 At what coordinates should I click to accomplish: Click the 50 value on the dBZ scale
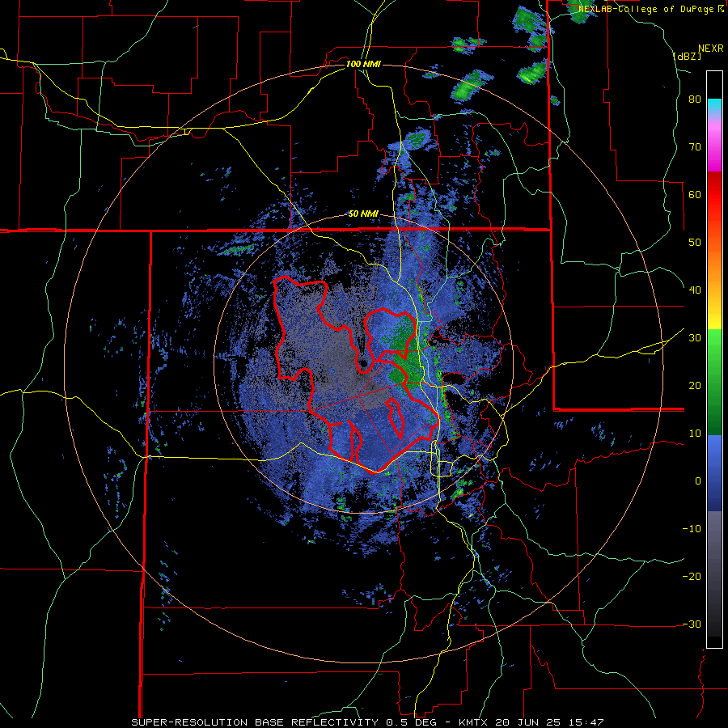click(695, 243)
